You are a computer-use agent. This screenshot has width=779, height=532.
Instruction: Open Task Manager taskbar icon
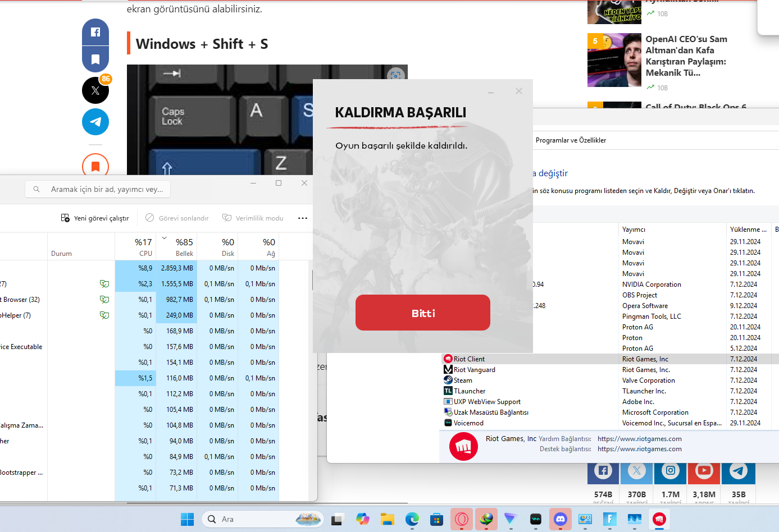pyautogui.click(x=635, y=520)
